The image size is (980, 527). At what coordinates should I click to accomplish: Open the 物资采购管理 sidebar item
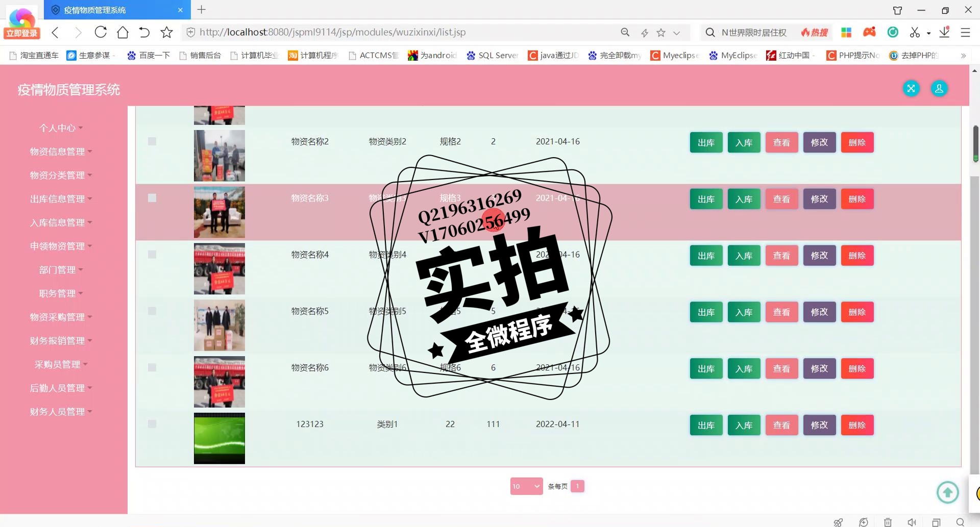coord(61,317)
